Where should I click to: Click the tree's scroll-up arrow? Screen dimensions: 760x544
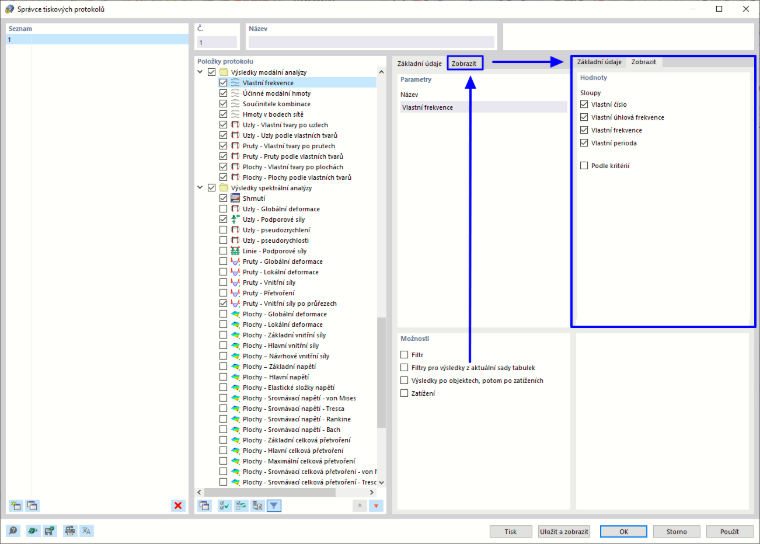point(381,72)
